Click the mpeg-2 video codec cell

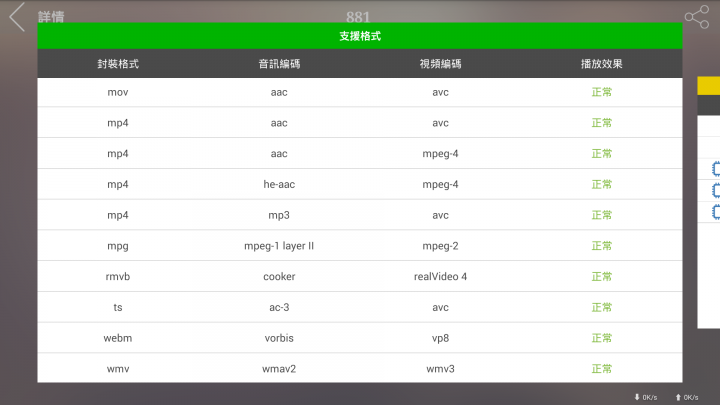click(440, 246)
